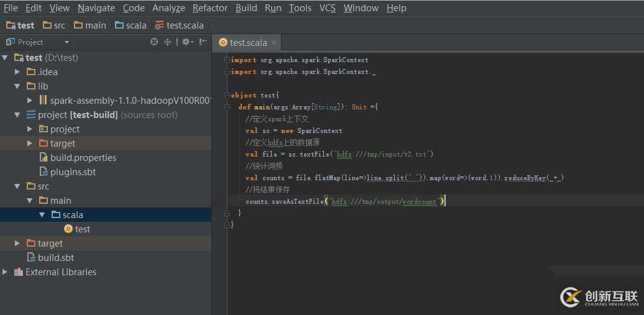Screen dimensions: 644x315
Task: Close the test.scala editor tab
Action: 274,43
